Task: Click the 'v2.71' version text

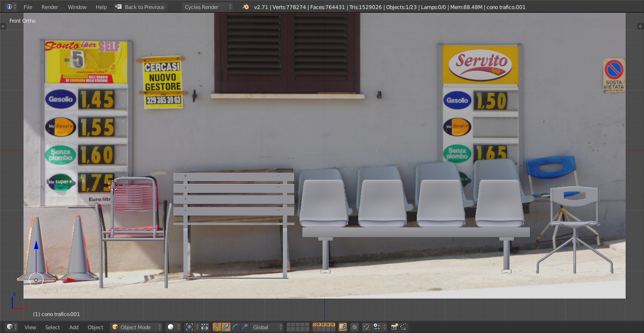Action: 260,7
